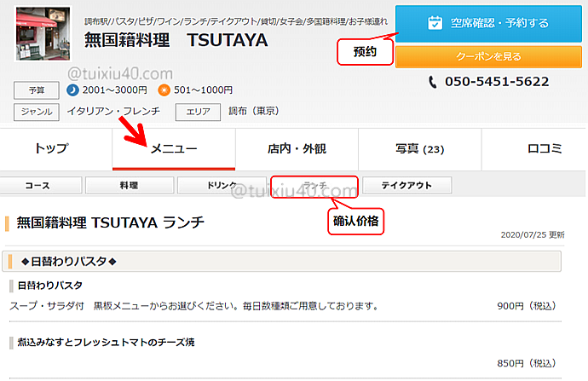Click the restaurant storefront thumbnail photo
Viewport: 588px width, 381px height.
click(43, 34)
